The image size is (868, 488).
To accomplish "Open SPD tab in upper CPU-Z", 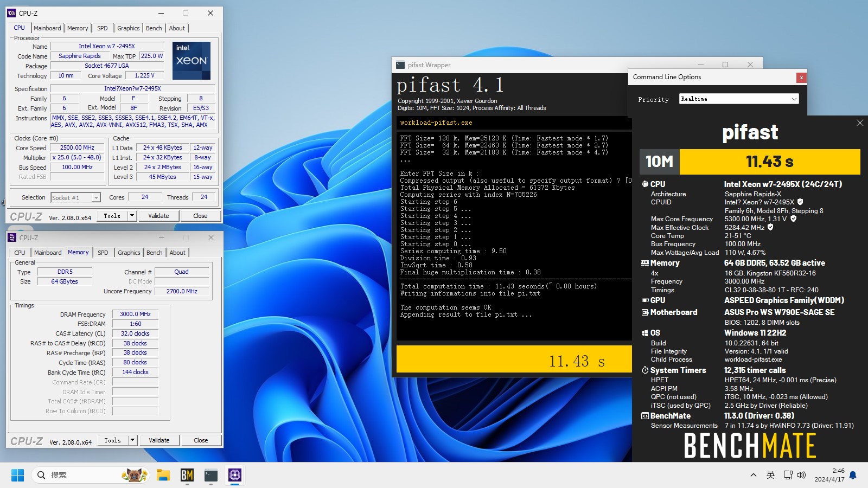I will [102, 28].
